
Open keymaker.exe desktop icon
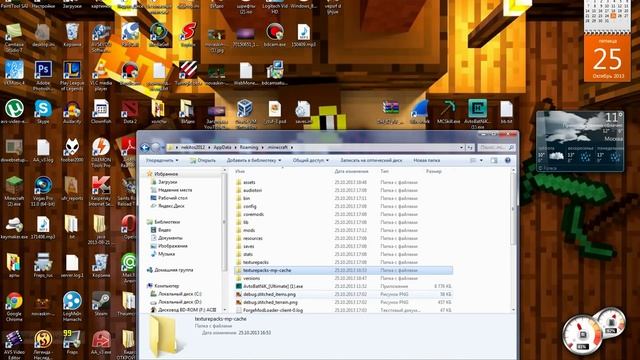[14, 227]
